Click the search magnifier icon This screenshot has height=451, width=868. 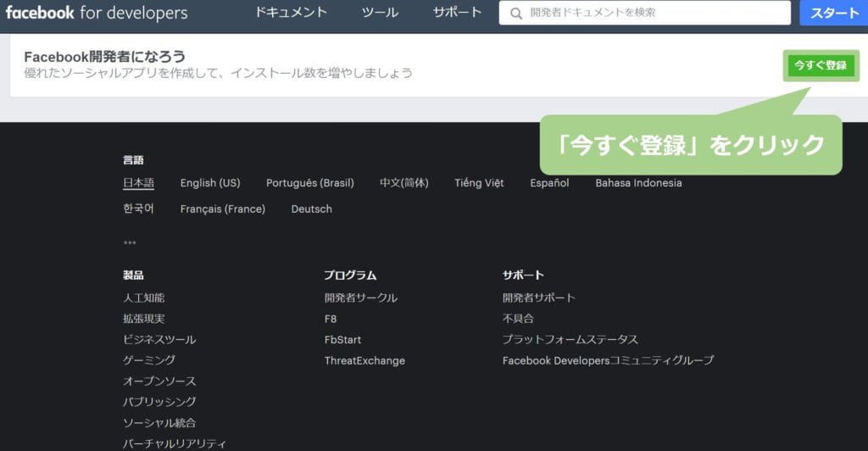click(x=516, y=14)
